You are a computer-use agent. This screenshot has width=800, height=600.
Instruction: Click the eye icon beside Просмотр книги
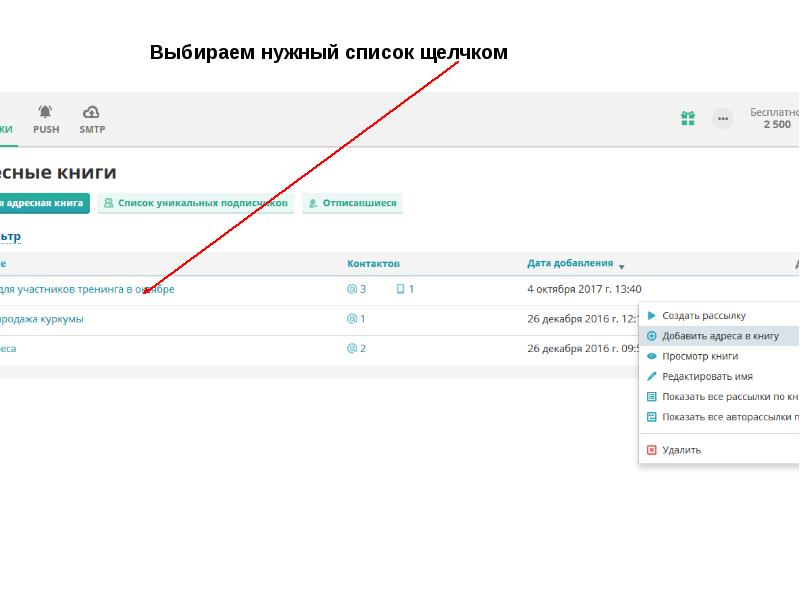pyautogui.click(x=652, y=356)
